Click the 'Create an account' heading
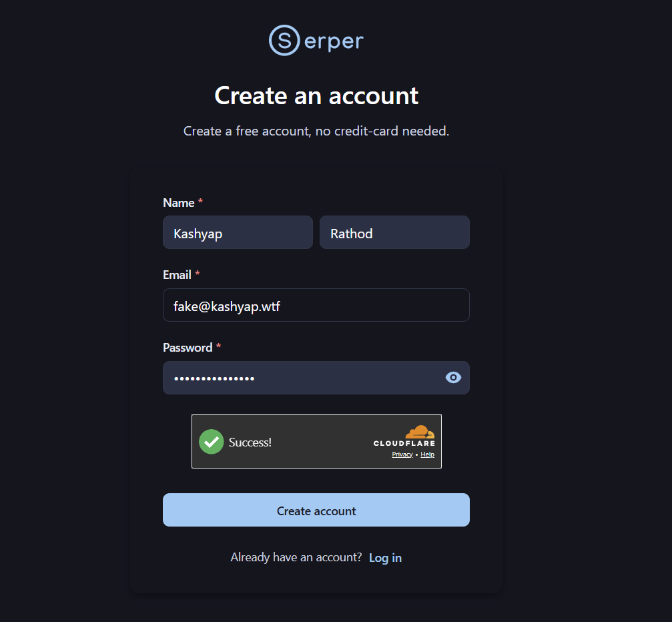This screenshot has width=672, height=622. coord(316,95)
